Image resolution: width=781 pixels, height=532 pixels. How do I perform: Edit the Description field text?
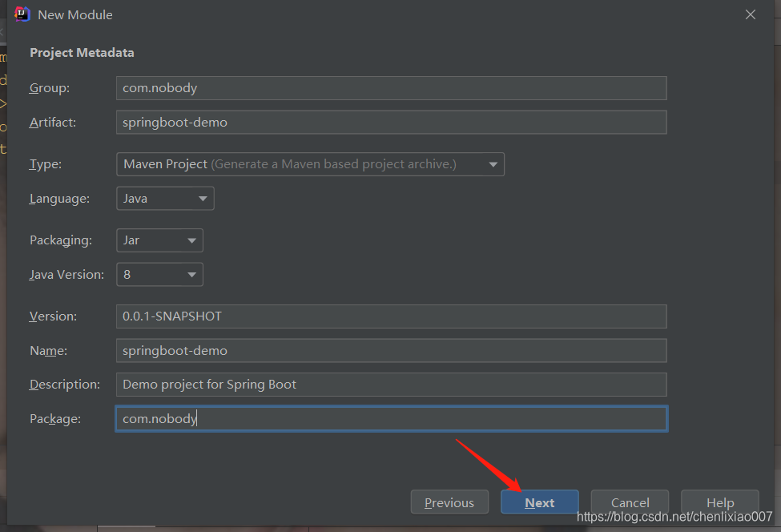click(391, 385)
